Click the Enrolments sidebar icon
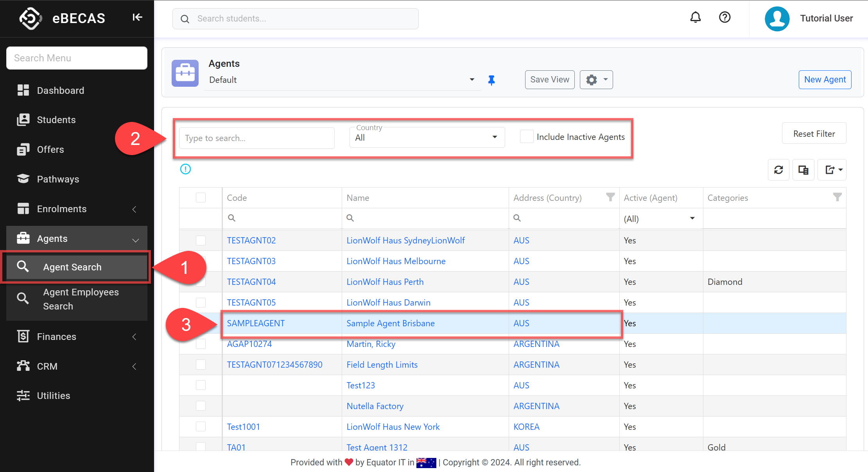This screenshot has width=868, height=472. pyautogui.click(x=23, y=209)
